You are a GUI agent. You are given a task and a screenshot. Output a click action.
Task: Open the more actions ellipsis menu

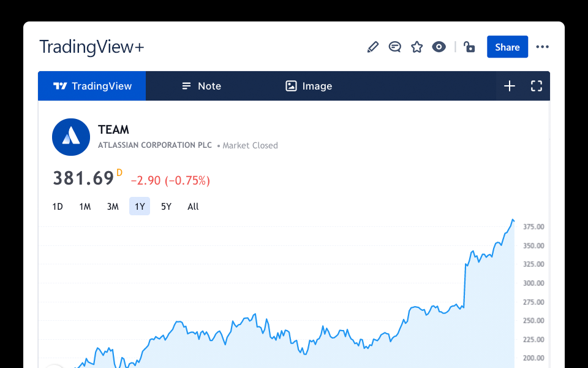coord(542,47)
